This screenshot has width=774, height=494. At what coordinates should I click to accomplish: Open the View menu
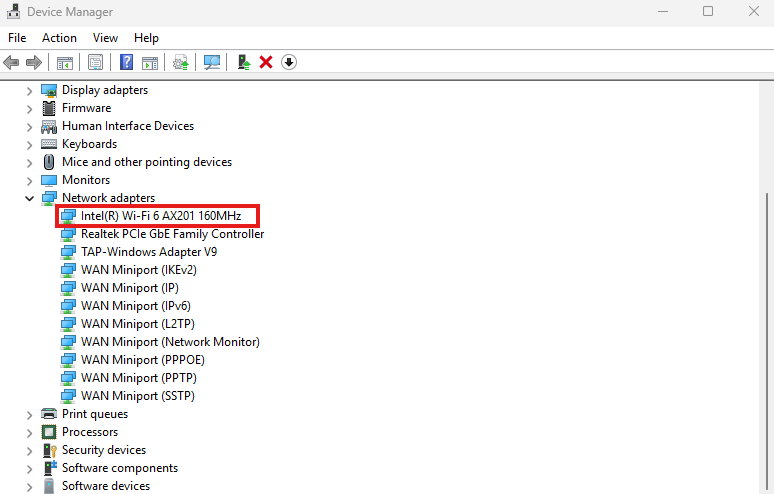click(105, 37)
